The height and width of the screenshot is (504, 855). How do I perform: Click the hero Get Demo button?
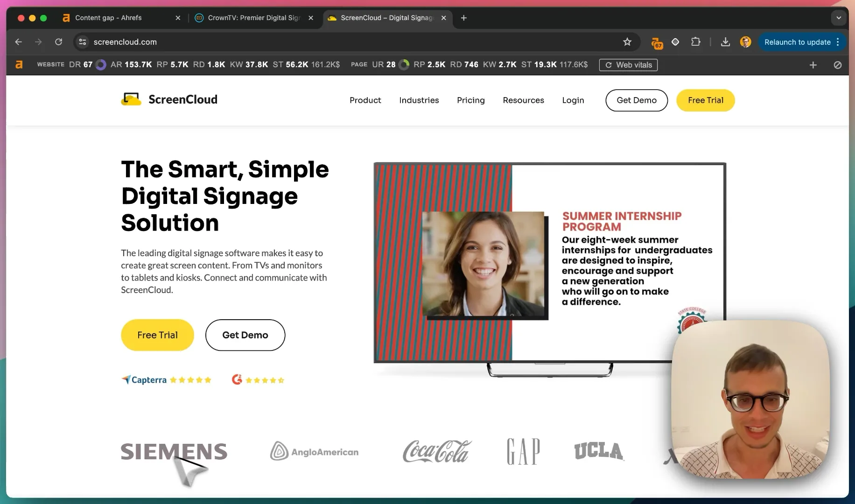245,335
